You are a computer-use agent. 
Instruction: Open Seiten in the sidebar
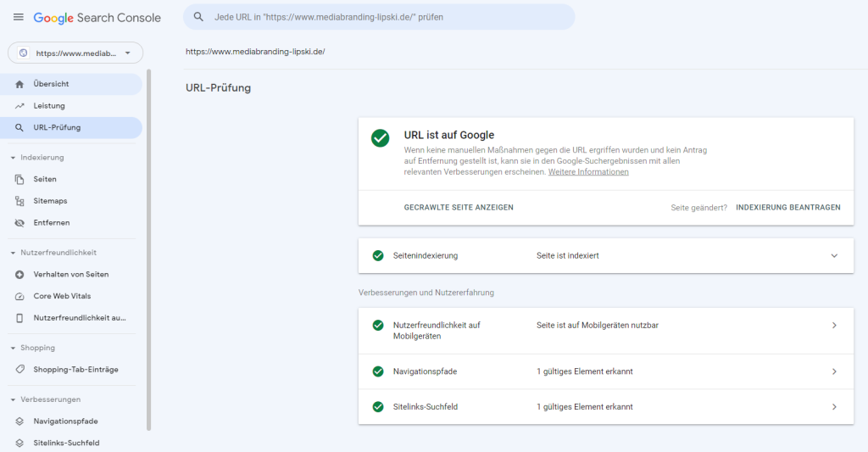[x=71, y=180]
